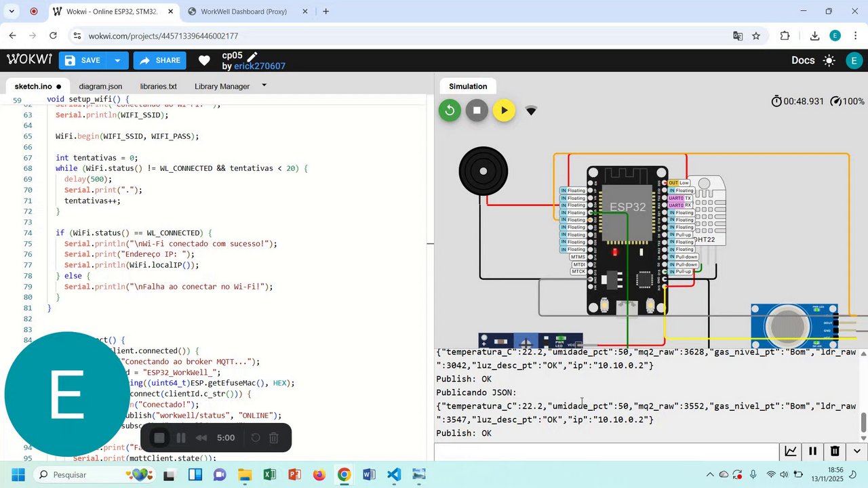Click the MQ2 gas sensor module
Viewport: 868px width, 488px height.
point(795,326)
